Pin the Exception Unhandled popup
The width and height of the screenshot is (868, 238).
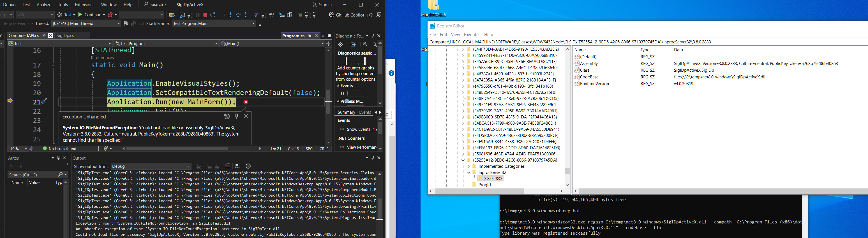[237, 116]
